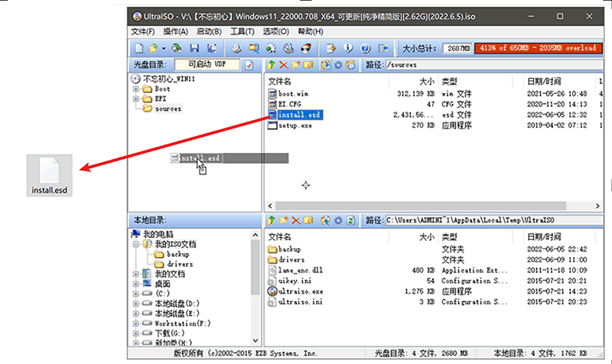This screenshot has width=612, height=364.
Task: Open the 工具(T) menu
Action: coord(242,31)
